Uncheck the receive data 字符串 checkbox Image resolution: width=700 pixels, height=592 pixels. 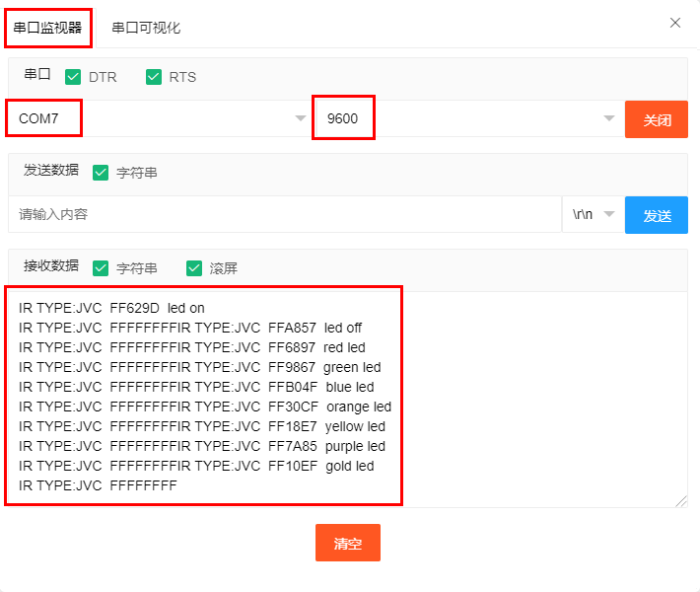(101, 268)
